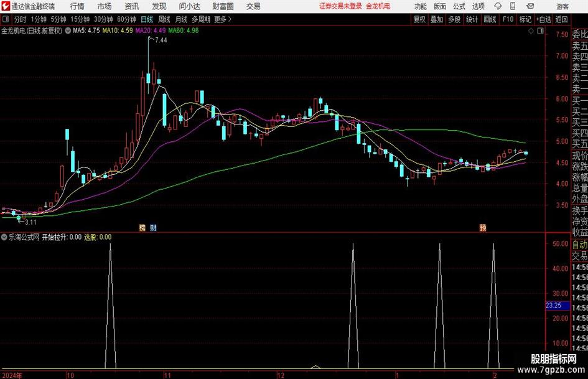Image resolution: width=588 pixels, height=379 pixels.
Task: Click the 开始拉升: 0.00 indicator value
Action: tap(62, 237)
